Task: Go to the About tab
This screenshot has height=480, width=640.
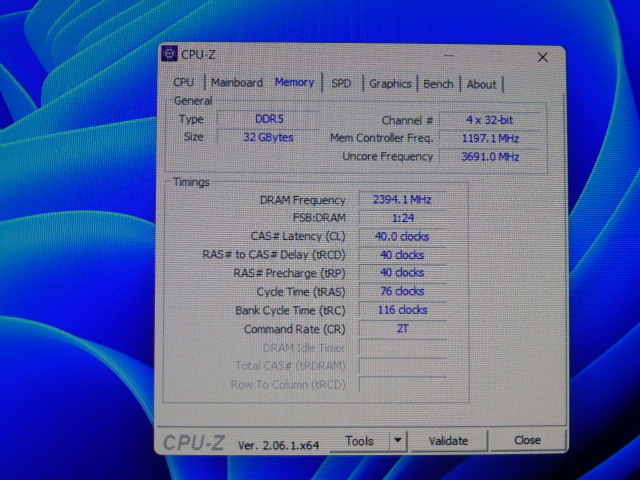Action: pos(481,85)
